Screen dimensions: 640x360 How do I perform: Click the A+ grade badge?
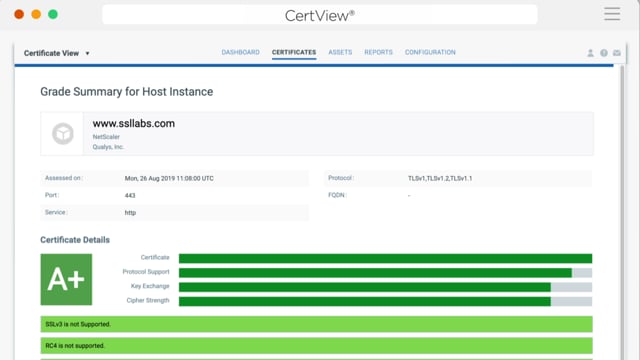[66, 280]
